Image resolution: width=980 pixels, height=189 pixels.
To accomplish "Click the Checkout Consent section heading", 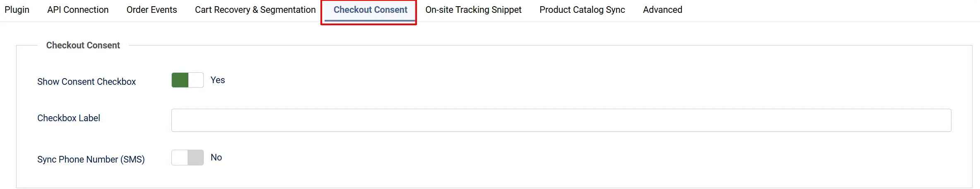I will click(83, 45).
